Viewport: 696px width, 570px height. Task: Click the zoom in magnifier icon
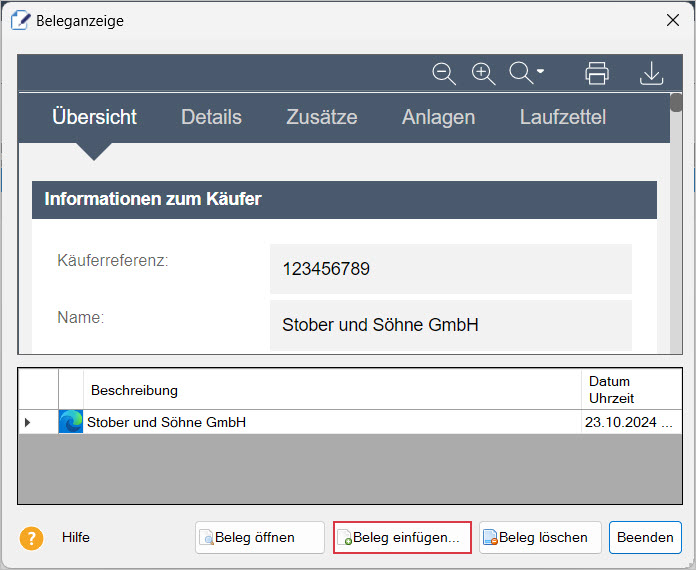click(484, 73)
